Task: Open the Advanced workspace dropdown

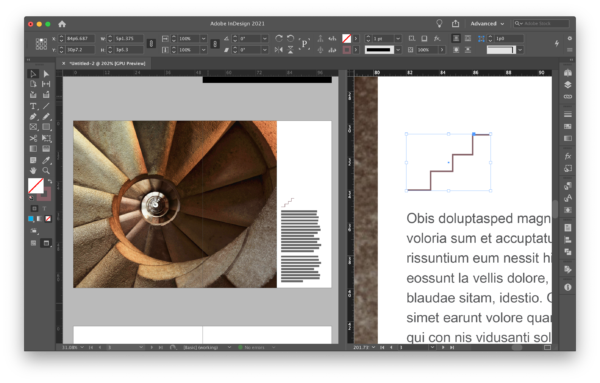Action: click(x=487, y=24)
